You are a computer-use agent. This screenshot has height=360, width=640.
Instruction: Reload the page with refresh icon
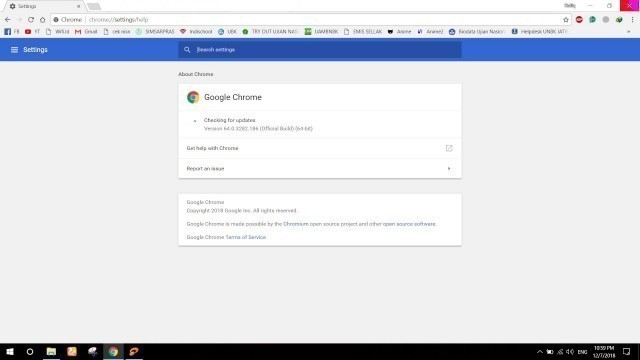pyautogui.click(x=31, y=20)
